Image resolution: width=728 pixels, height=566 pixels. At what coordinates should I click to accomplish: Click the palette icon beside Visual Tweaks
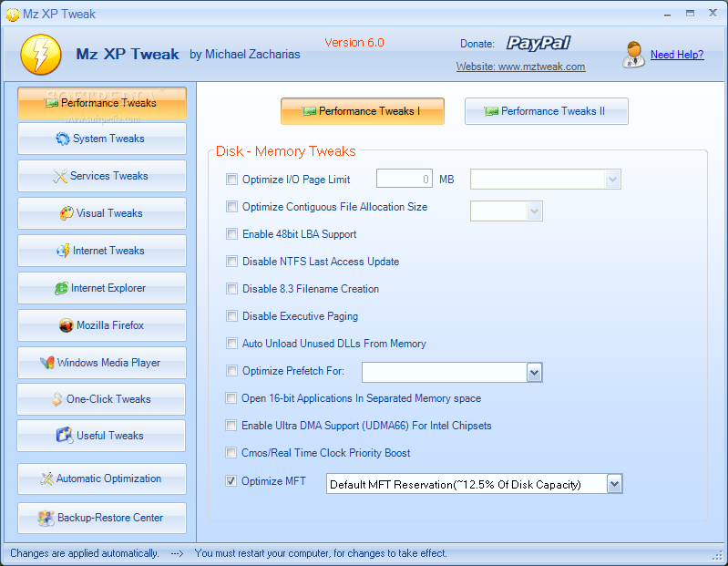click(67, 213)
